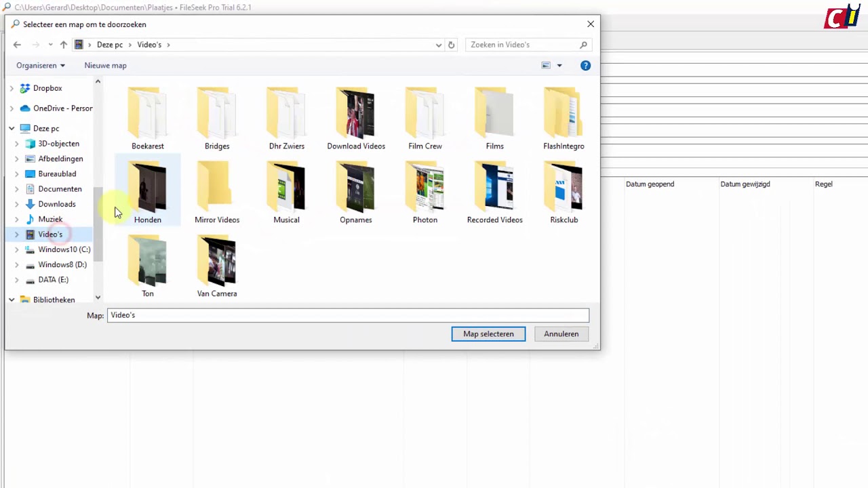Image resolution: width=868 pixels, height=488 pixels.
Task: Select the Dhr Zwiers folder
Action: 286,119
